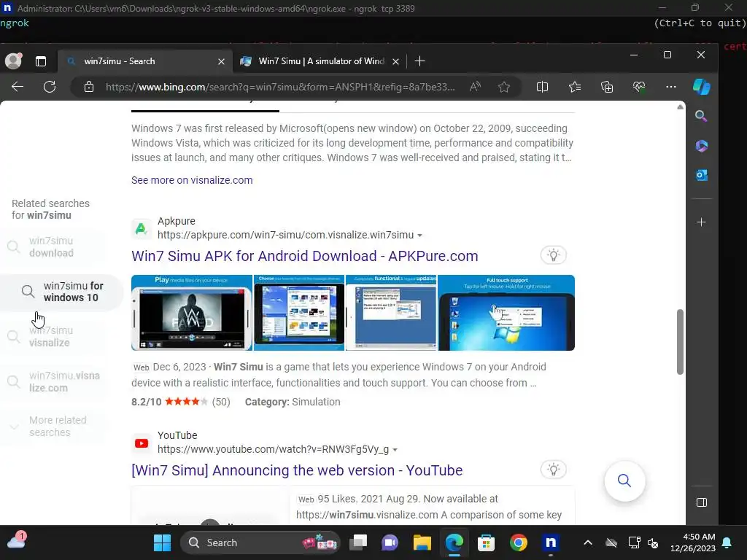
Task: Open File Explorer from the taskbar
Action: (422, 542)
